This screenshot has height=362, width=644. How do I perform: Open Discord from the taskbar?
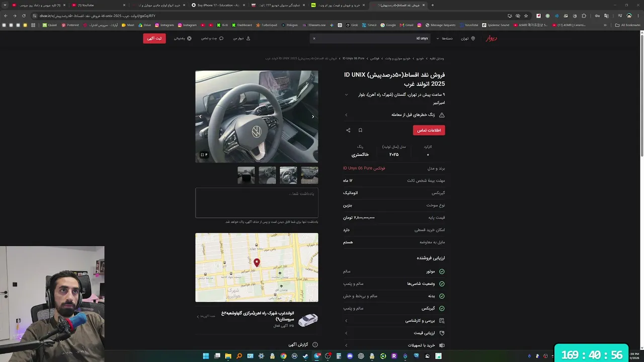350,356
